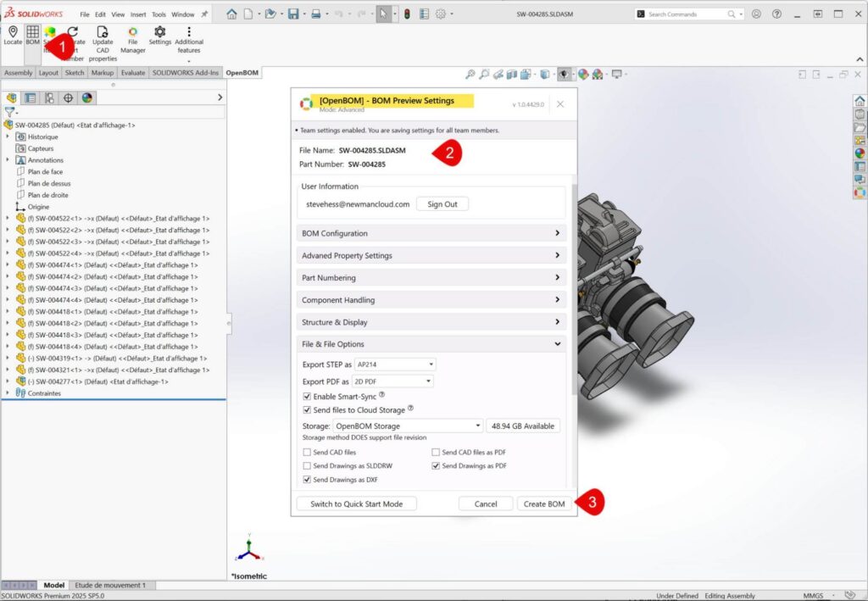Image resolution: width=868 pixels, height=601 pixels.
Task: Click the Help question mark icon
Action: coord(775,14)
